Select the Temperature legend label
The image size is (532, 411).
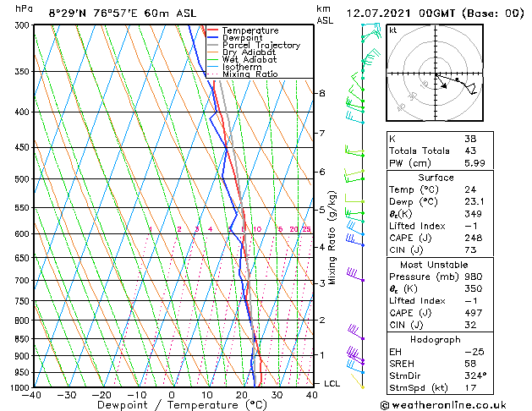coord(250,30)
